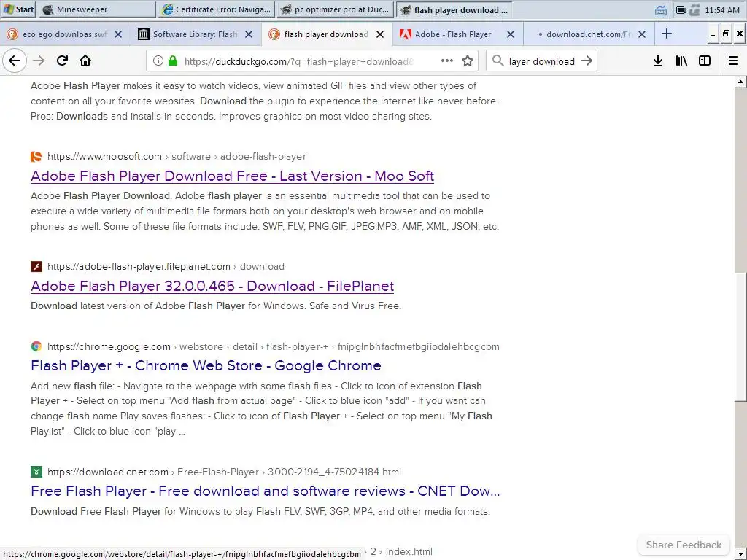Close the Adobe - Flash Player tab
The image size is (747, 560).
pos(510,34)
